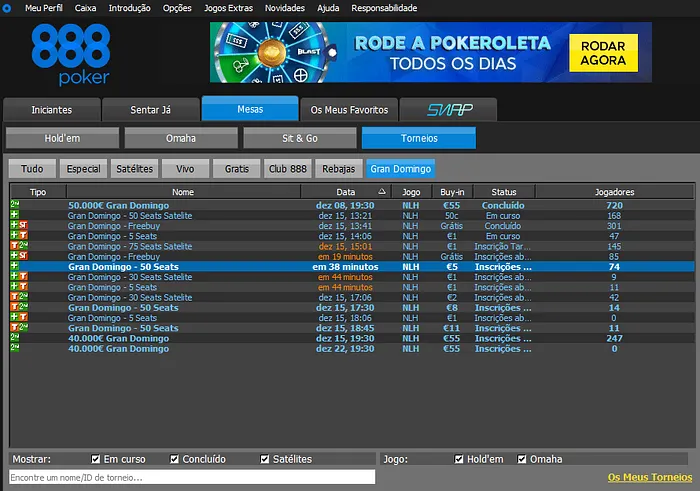Filter tournaments by Tudo
This screenshot has height=491, width=700.
point(32,169)
